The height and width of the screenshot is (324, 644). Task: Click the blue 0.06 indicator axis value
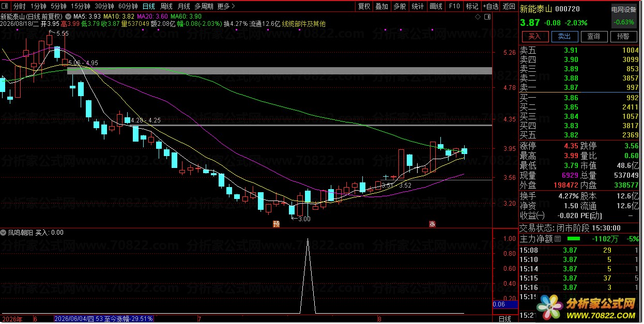tap(505, 305)
